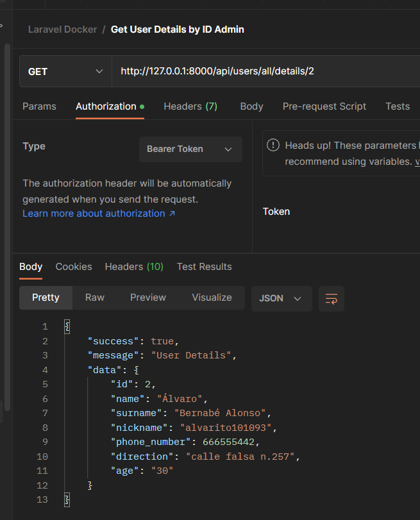
Task: Open the Headers (10) response tab
Action: pos(133,267)
